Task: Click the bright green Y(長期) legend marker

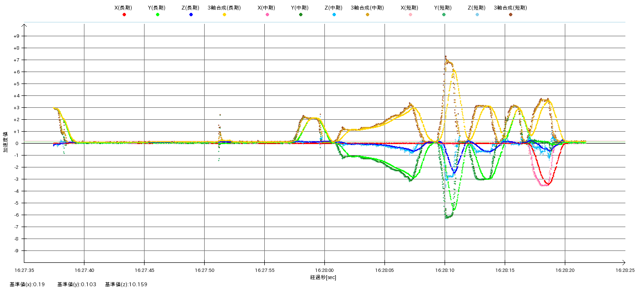Action: click(x=157, y=15)
